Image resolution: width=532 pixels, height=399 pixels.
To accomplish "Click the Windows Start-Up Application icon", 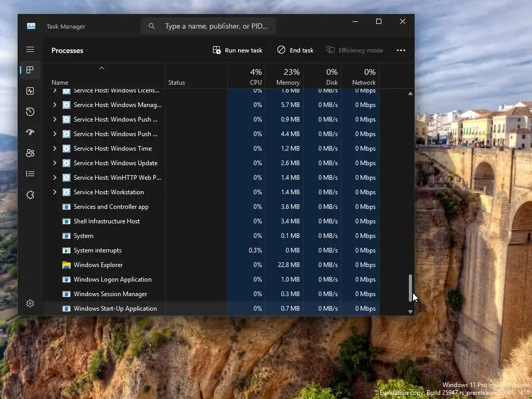I will click(66, 309).
